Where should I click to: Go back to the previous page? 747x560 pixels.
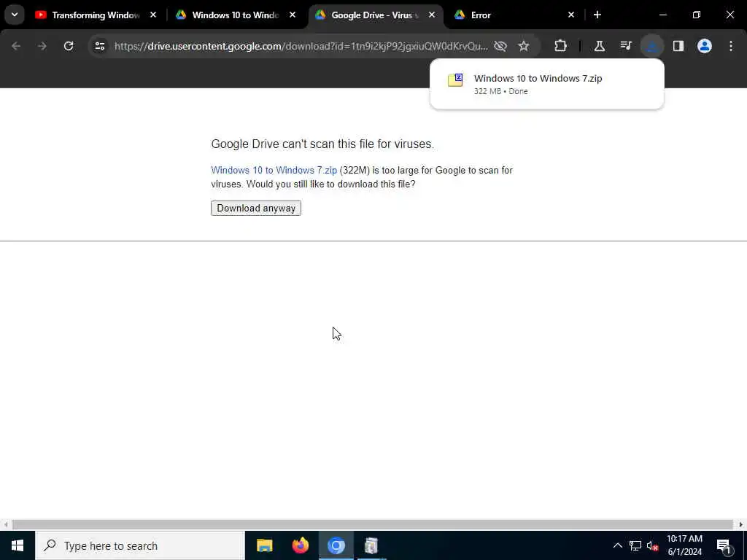tap(16, 46)
